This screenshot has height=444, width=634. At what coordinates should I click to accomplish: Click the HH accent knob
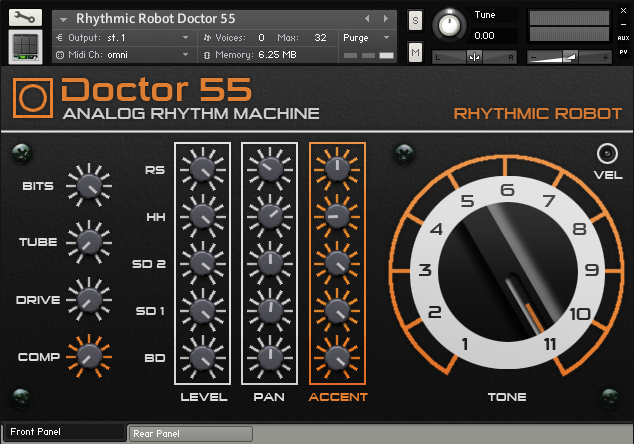coord(337,217)
